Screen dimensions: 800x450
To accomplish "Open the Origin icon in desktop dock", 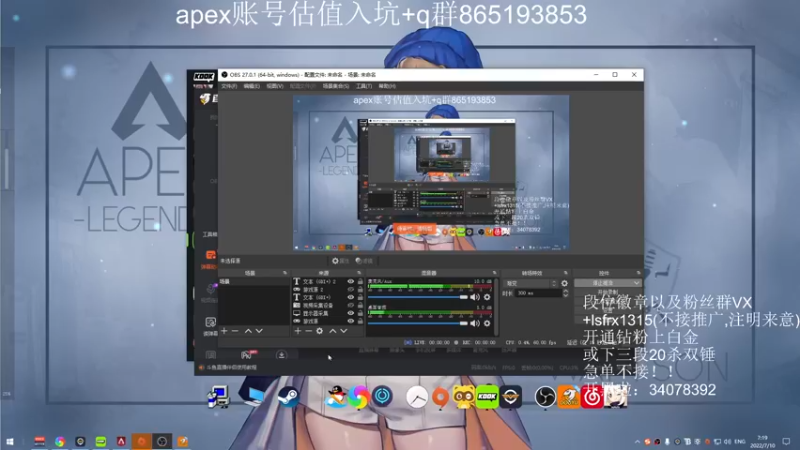I will 440,396.
